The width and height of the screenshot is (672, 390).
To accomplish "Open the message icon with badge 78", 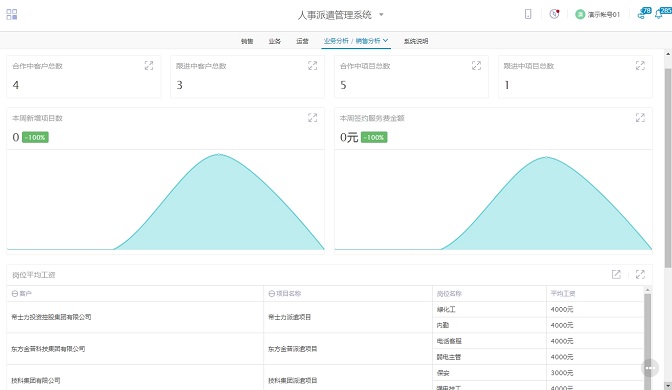I will tap(644, 13).
